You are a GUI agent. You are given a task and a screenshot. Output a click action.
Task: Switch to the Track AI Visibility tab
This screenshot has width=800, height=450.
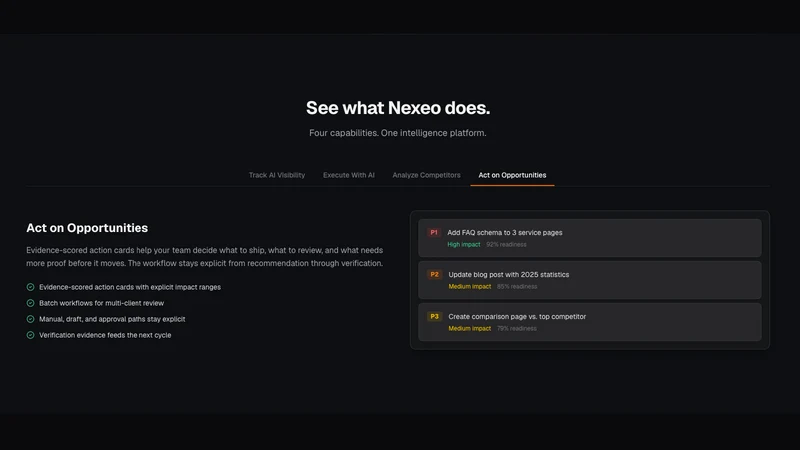[x=277, y=175]
